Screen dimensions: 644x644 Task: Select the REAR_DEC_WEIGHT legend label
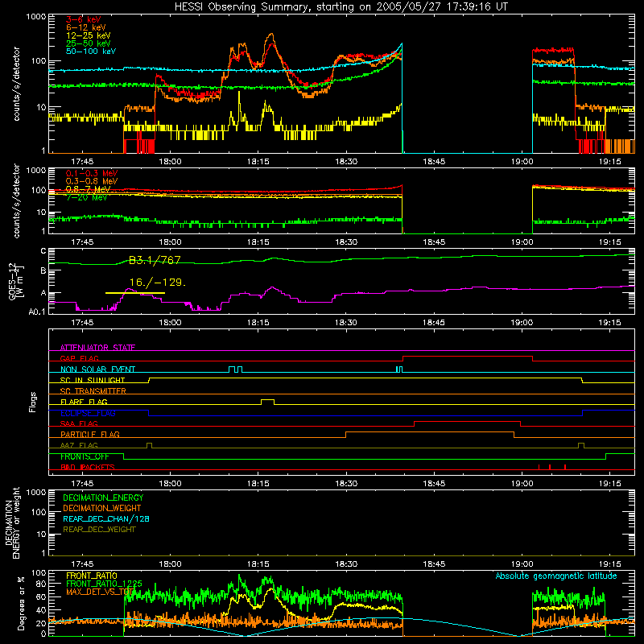[x=99, y=530]
